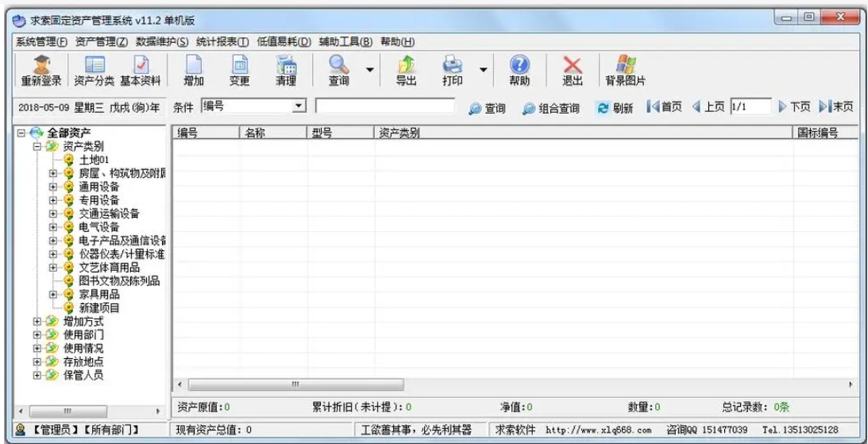Select 家具用品 tree item
868x444 pixels.
pyautogui.click(x=99, y=295)
